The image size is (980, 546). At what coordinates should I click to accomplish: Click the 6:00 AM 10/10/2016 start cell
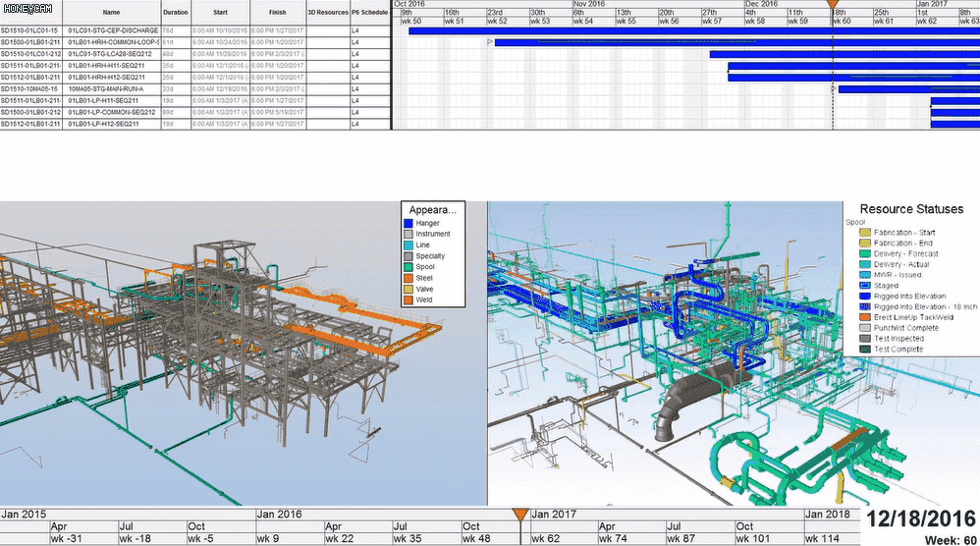click(x=220, y=30)
